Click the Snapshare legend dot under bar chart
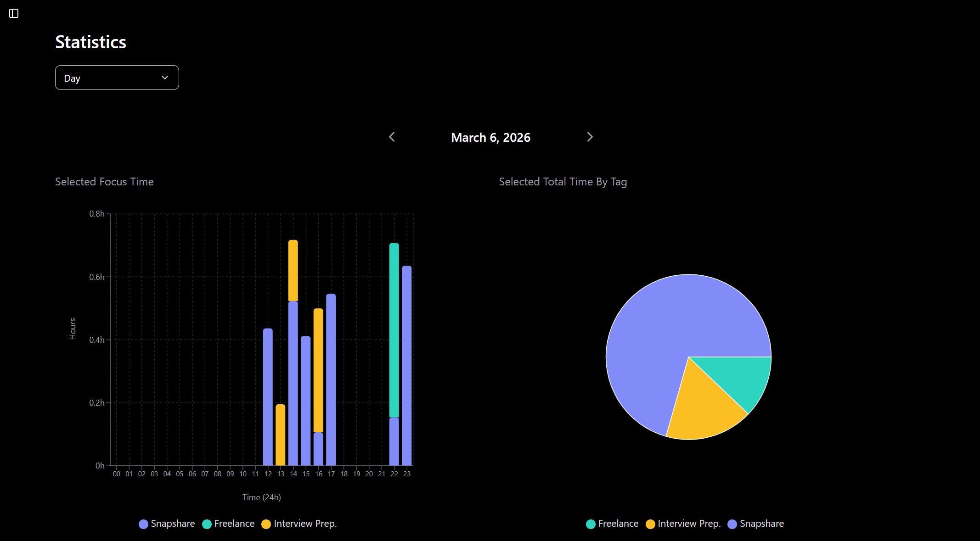The image size is (980, 541). pyautogui.click(x=143, y=524)
